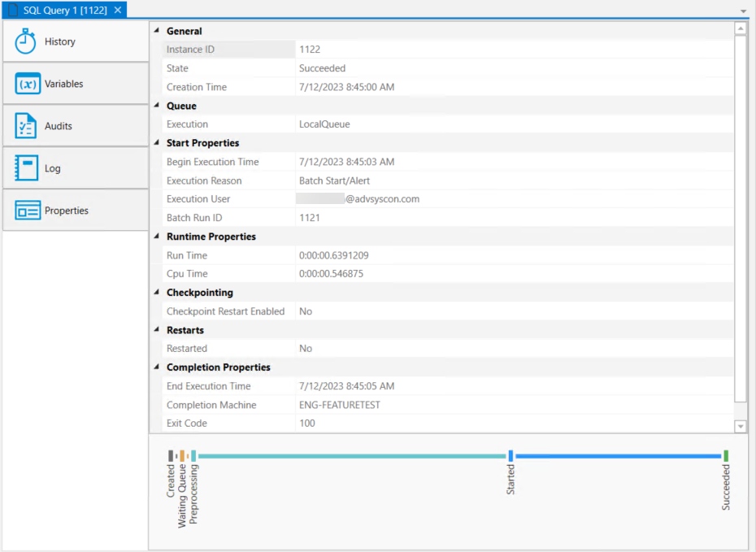Collapse the Start Properties section
The height and width of the screenshot is (552, 756).
[x=157, y=143]
